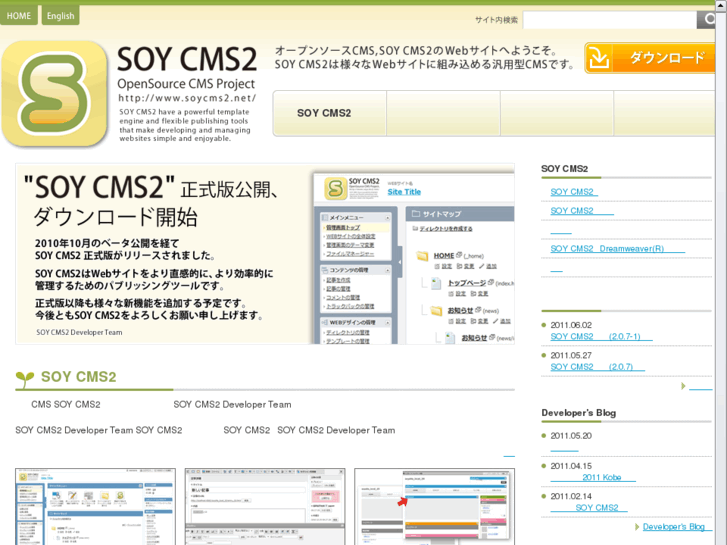
Task: Click the http://www.soycms2.net/ URL text
Action: click(187, 98)
